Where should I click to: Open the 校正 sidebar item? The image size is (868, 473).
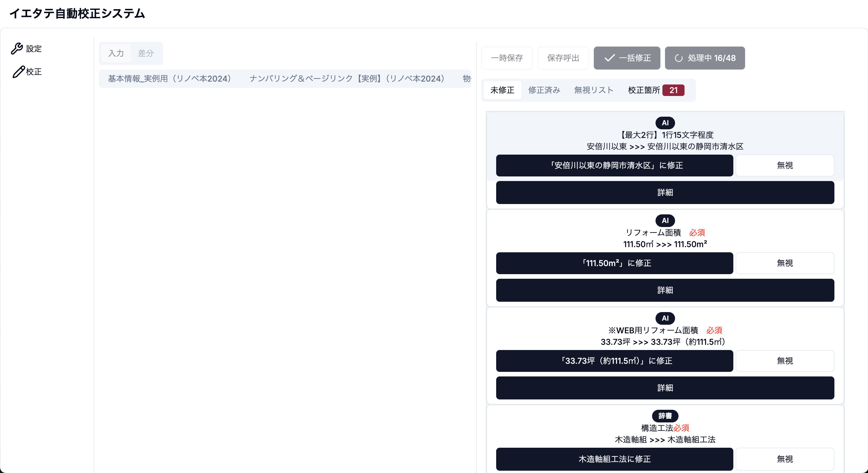[x=27, y=72]
